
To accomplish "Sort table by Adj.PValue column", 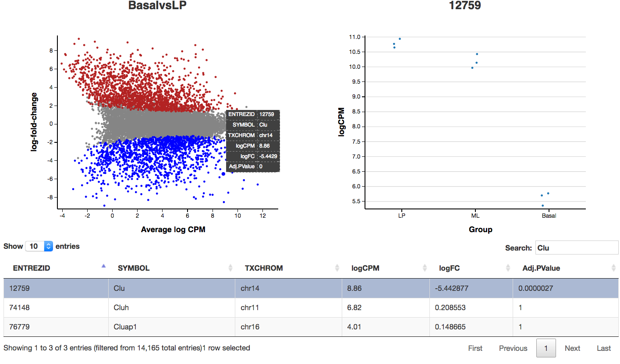I will pos(541,268).
